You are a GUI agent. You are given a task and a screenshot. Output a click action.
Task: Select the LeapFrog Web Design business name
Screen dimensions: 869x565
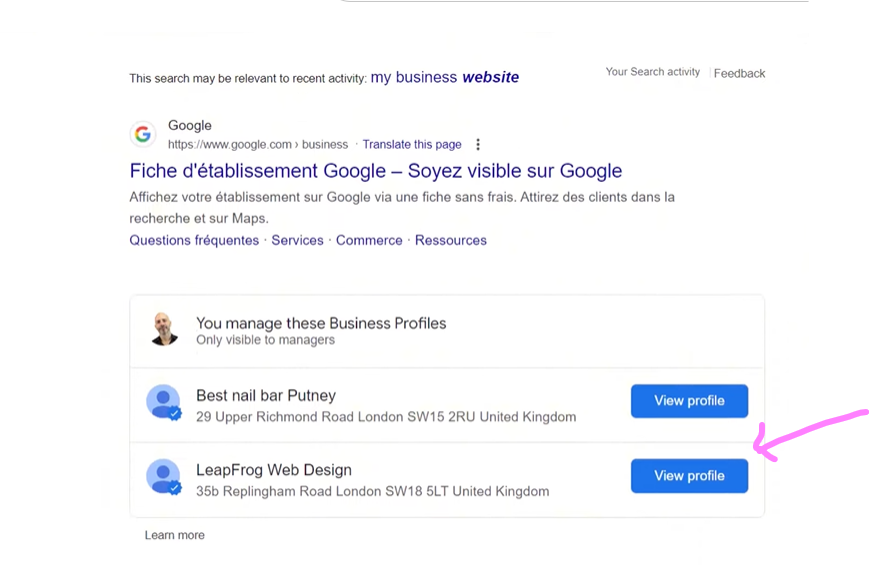(x=273, y=470)
